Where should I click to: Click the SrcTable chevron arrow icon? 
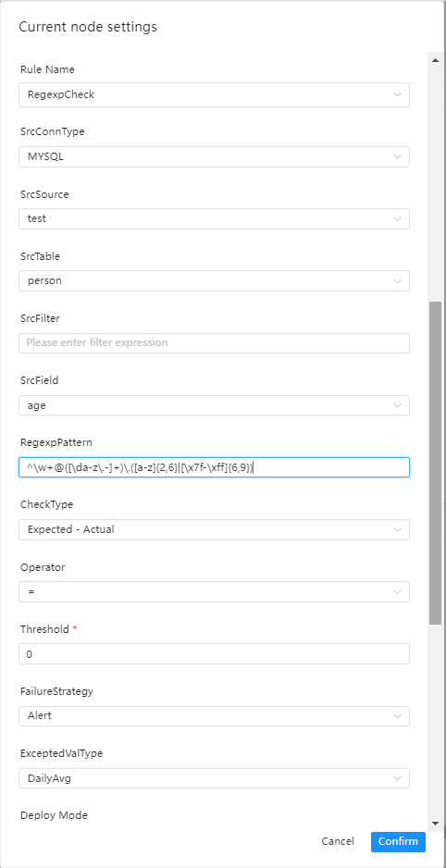coord(397,280)
